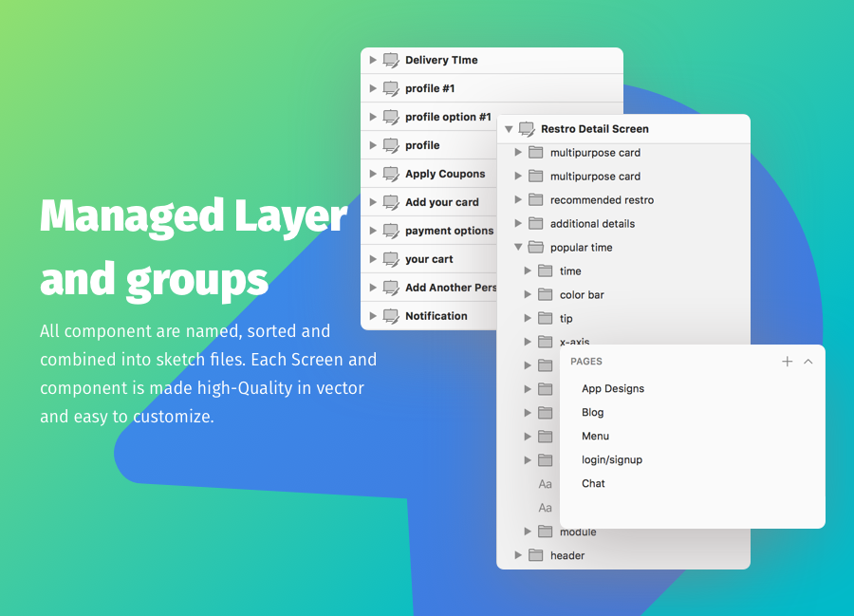Collapse the Restro Detail Screen artboard

click(x=509, y=129)
